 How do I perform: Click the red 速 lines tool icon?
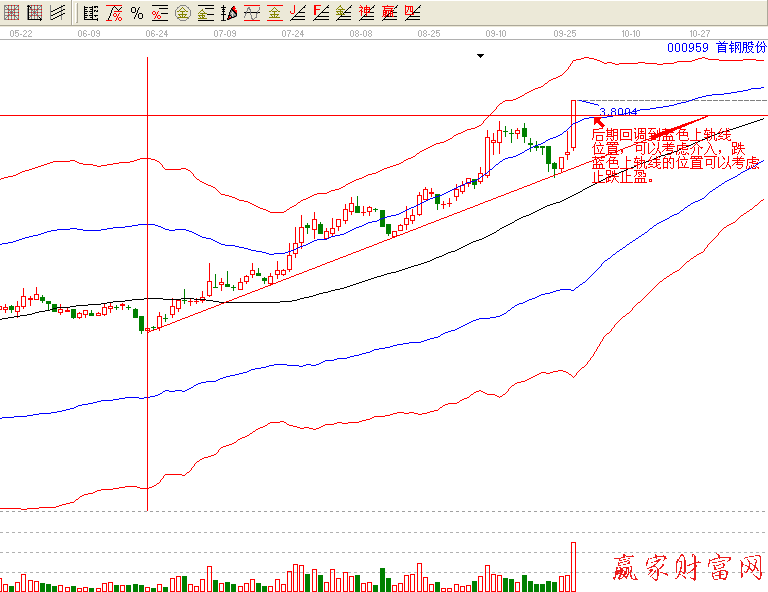pyautogui.click(x=366, y=13)
